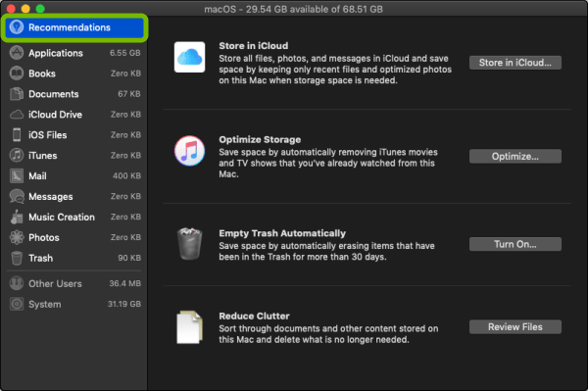Viewport: 588px width, 391px height.
Task: Select the iTunes label in the sidebar
Action: point(43,155)
